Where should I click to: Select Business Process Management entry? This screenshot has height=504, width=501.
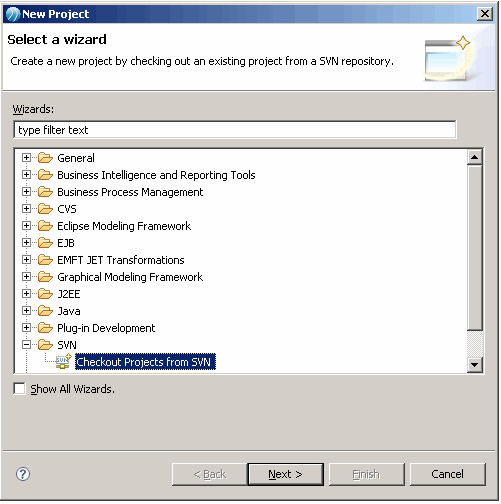coord(130,192)
